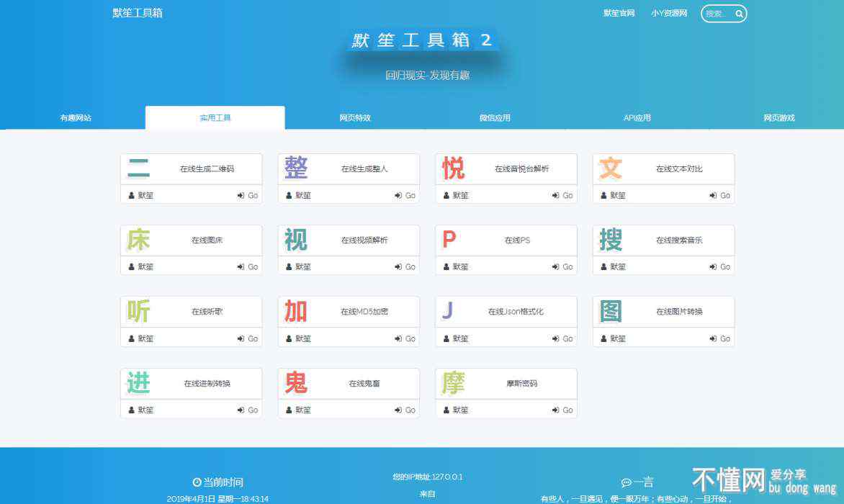Click Go on the 在线PS card

[x=562, y=267]
